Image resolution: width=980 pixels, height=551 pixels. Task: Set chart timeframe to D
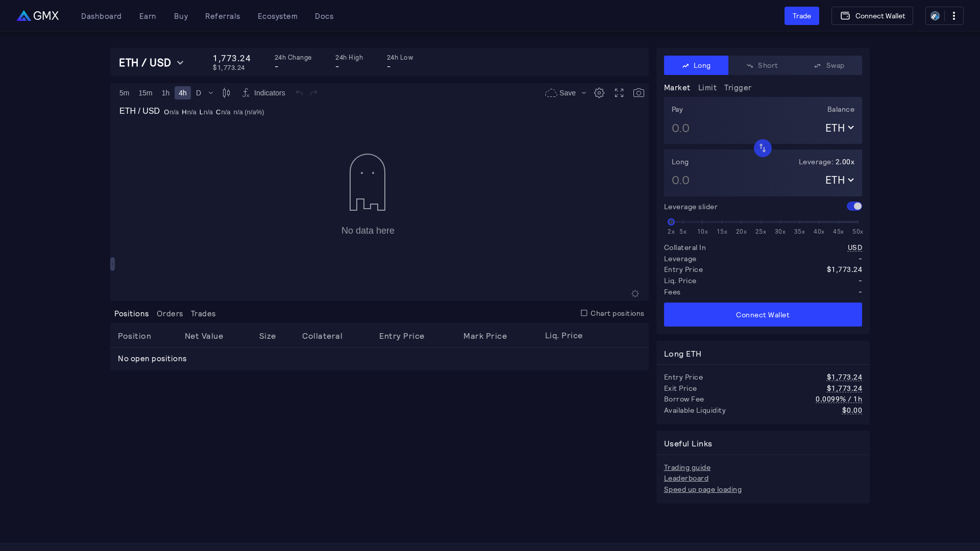199,93
